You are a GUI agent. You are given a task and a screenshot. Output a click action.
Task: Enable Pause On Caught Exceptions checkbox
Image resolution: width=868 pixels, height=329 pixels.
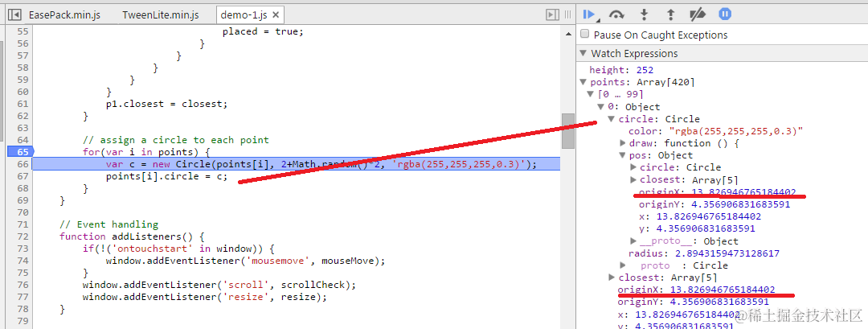pos(584,35)
